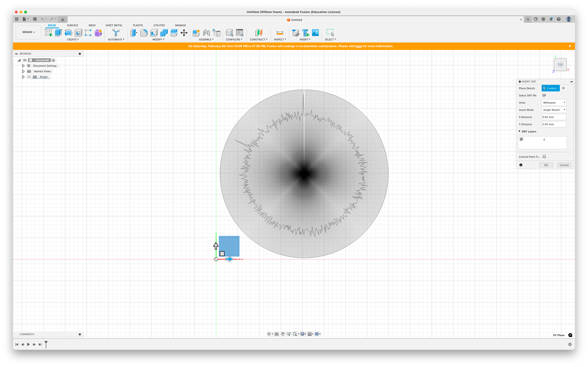Viewport: 588px width, 367px height.
Task: Open timeline settings gear icon
Action: [x=570, y=344]
